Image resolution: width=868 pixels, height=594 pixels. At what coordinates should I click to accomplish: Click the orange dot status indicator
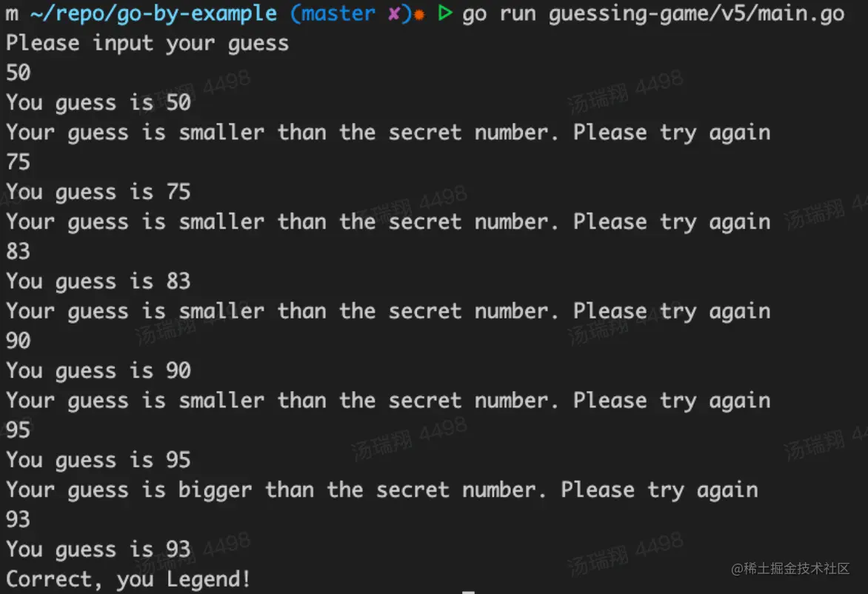coord(419,15)
